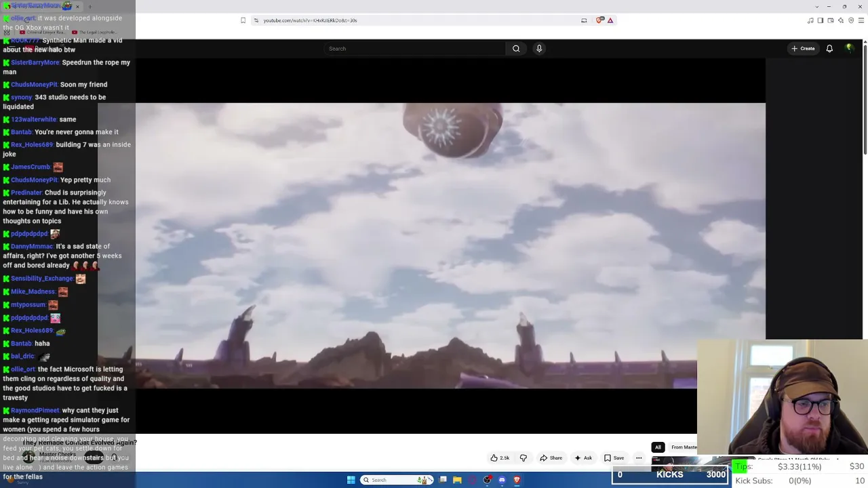The image size is (868, 488).
Task: Click chat username Mike_Madness
Action: pos(33,291)
